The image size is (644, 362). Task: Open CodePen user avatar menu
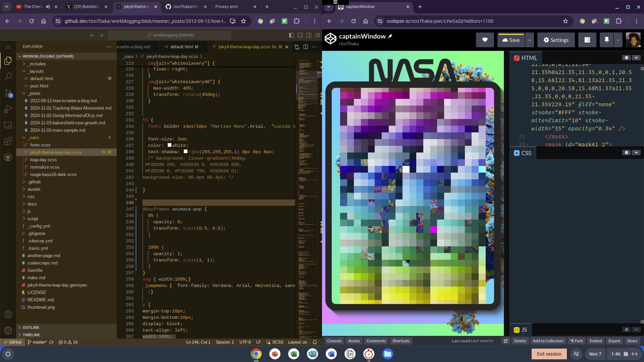tap(633, 40)
